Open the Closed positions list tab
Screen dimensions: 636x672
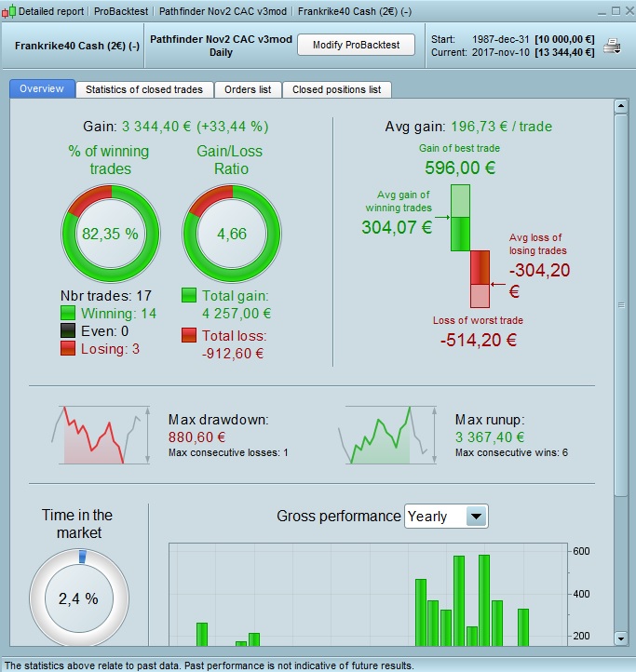coord(337,89)
